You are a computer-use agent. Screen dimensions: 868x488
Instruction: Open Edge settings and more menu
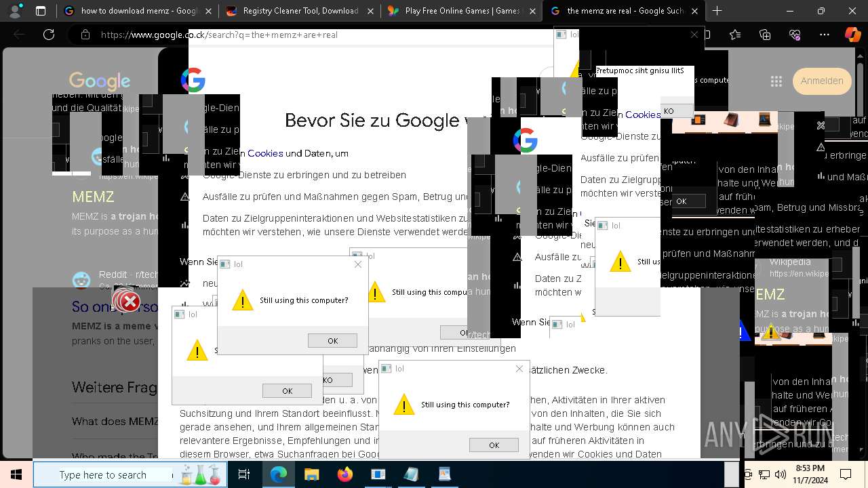[825, 35]
